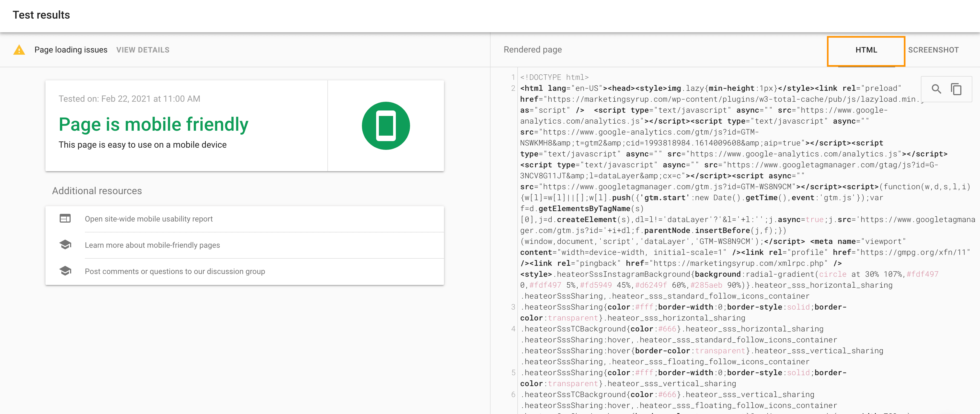
Task: Open VIEW DETAILS for page loading issues
Action: click(x=143, y=49)
